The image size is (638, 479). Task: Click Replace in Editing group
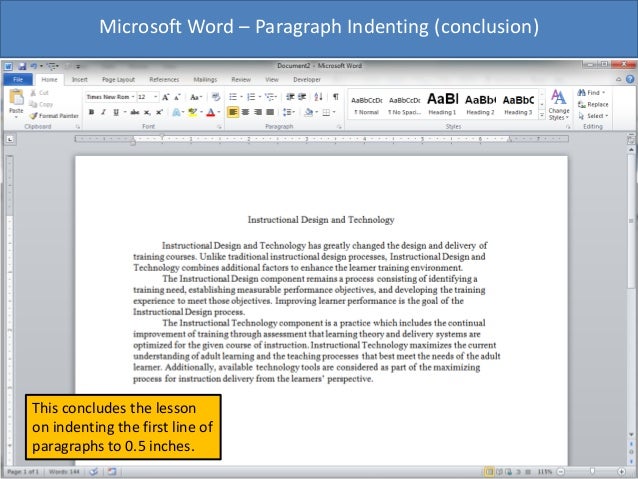tap(593, 105)
